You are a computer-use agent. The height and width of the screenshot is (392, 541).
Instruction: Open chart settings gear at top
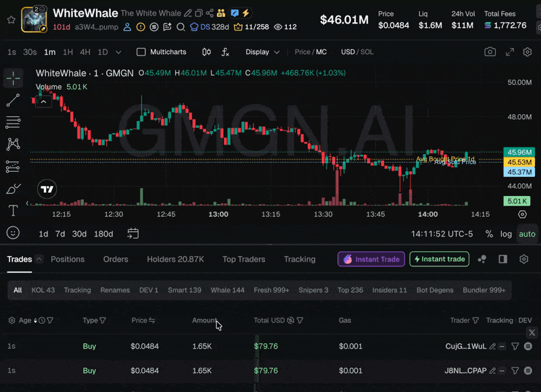coord(527,52)
